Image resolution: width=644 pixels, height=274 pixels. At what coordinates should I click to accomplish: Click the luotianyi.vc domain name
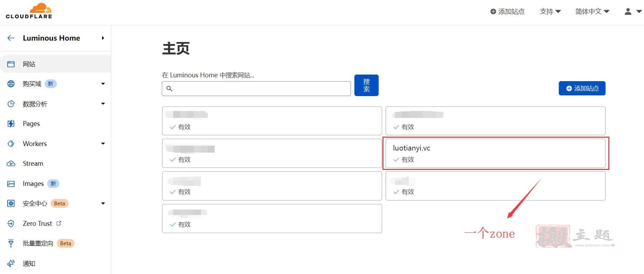pos(412,148)
